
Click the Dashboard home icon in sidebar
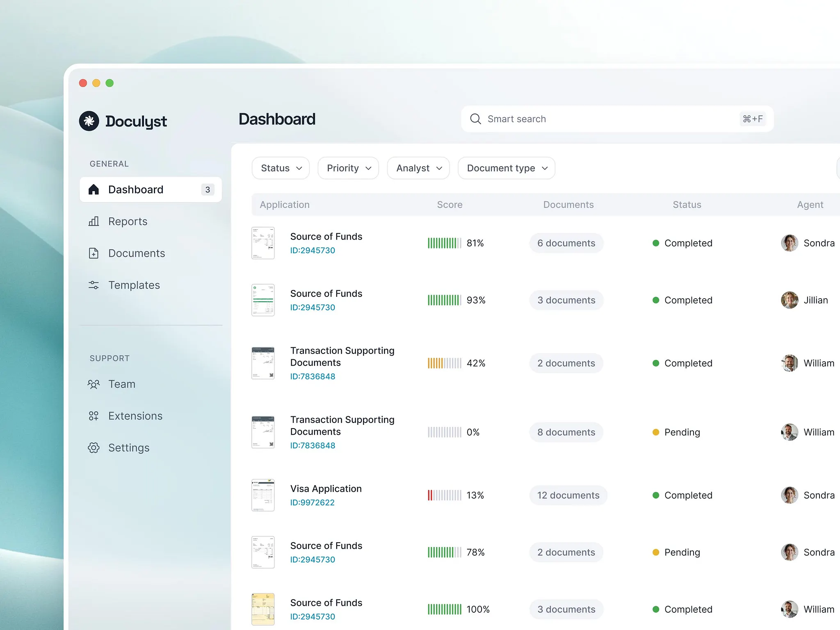point(94,189)
